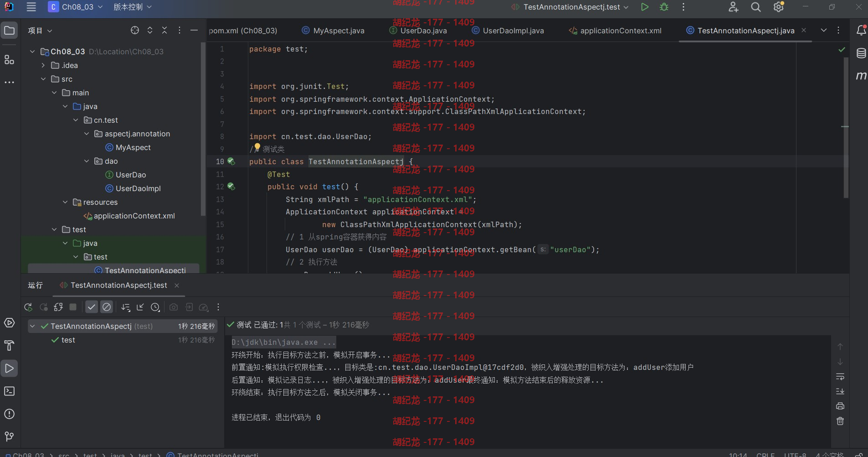Rerun tests icon in Run panel
868x457 pixels.
28,307
